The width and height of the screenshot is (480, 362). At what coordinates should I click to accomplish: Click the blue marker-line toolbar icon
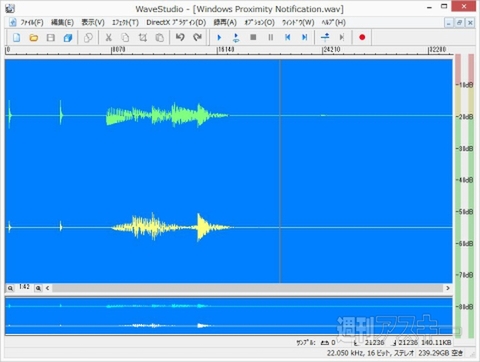pos(325,37)
